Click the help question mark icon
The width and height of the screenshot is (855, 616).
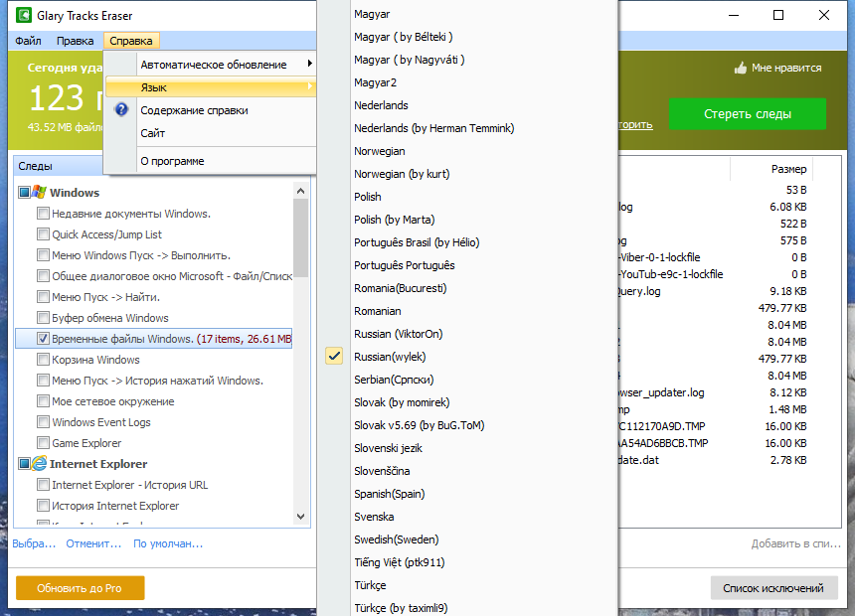click(x=121, y=109)
